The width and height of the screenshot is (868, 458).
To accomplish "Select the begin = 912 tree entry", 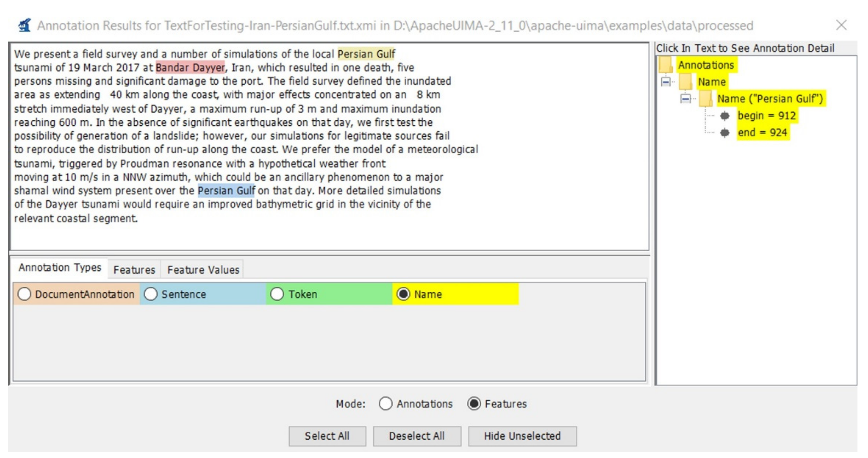I will point(766,116).
